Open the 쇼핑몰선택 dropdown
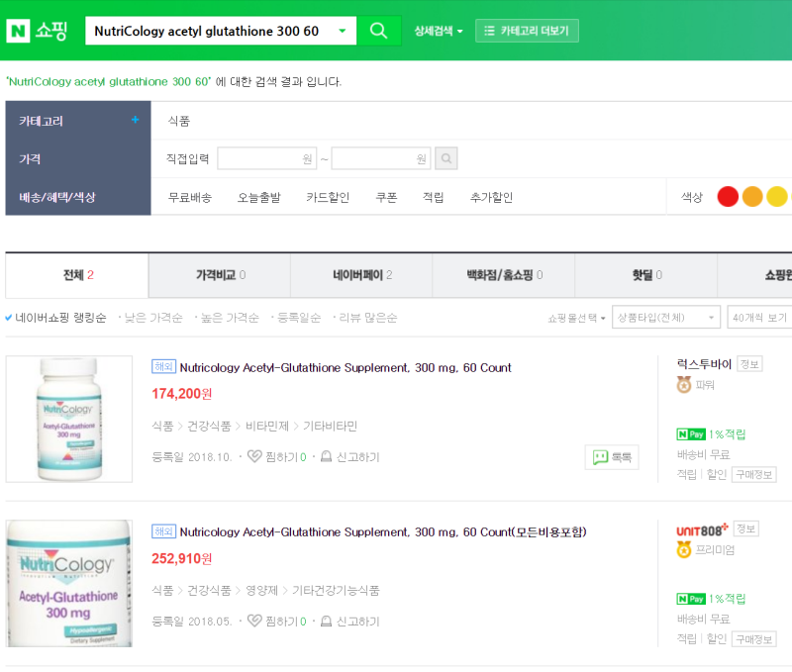This screenshot has height=672, width=792. [576, 318]
